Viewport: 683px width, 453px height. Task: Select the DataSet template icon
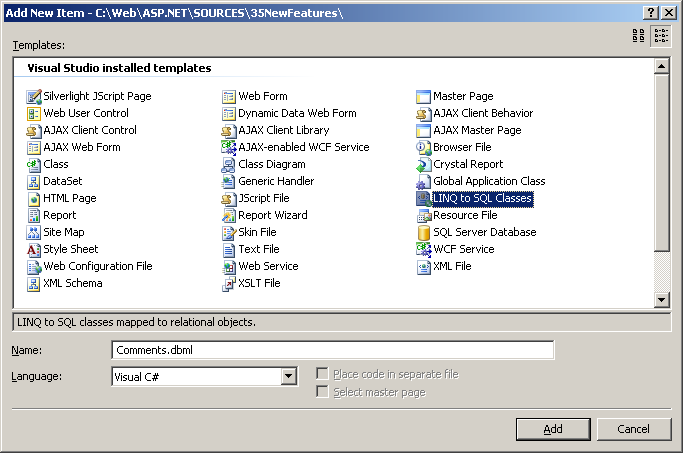click(34, 181)
